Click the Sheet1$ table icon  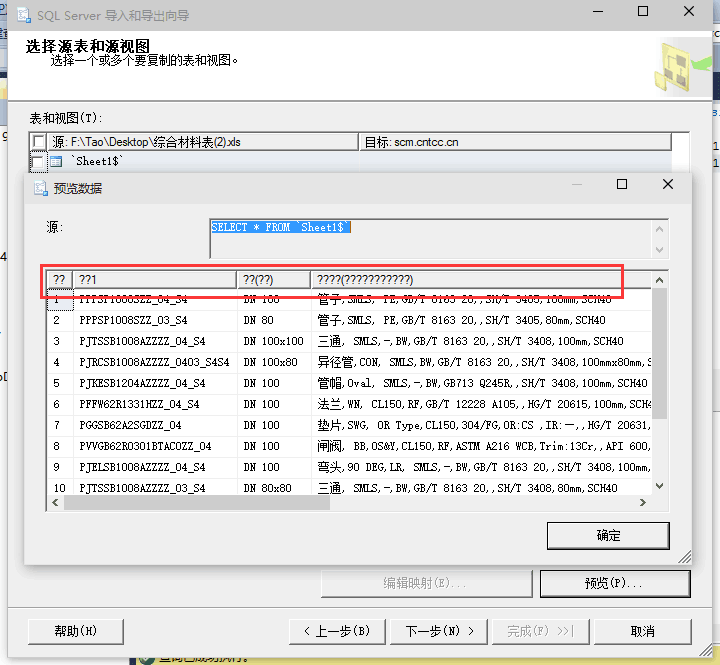click(x=56, y=162)
